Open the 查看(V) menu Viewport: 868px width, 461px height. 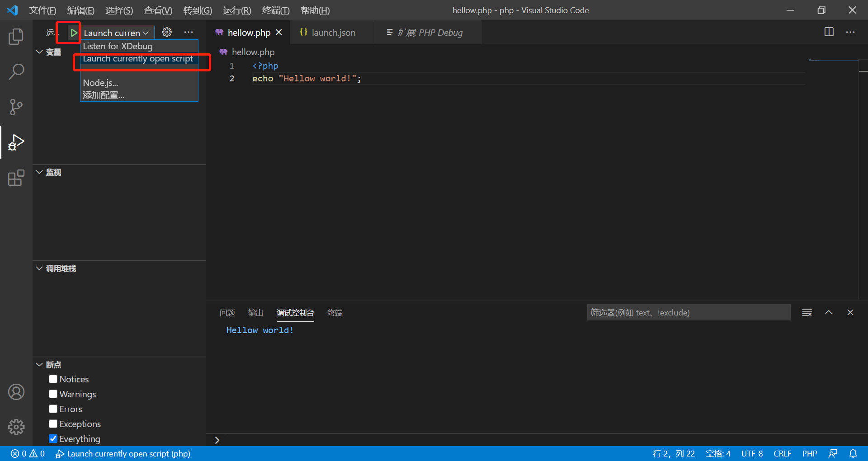coord(158,10)
